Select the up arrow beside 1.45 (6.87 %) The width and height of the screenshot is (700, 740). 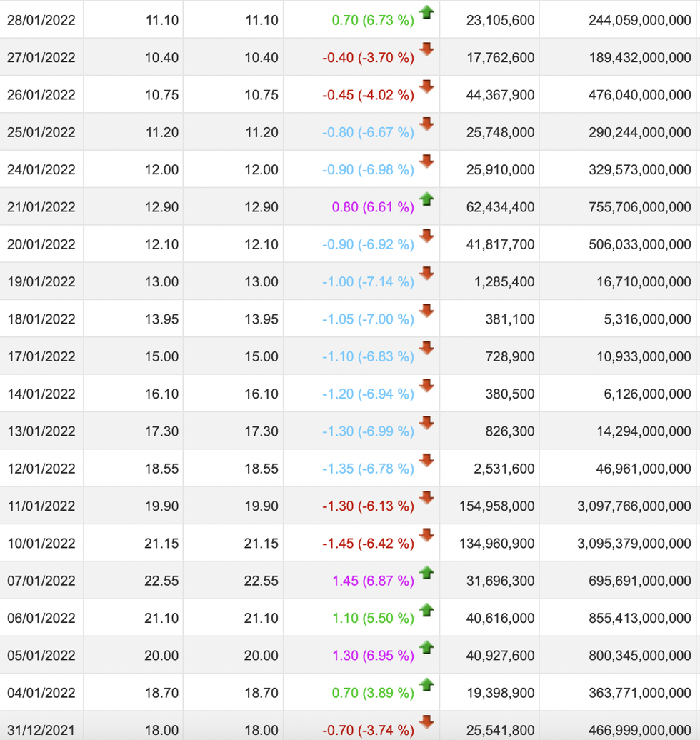click(x=426, y=572)
